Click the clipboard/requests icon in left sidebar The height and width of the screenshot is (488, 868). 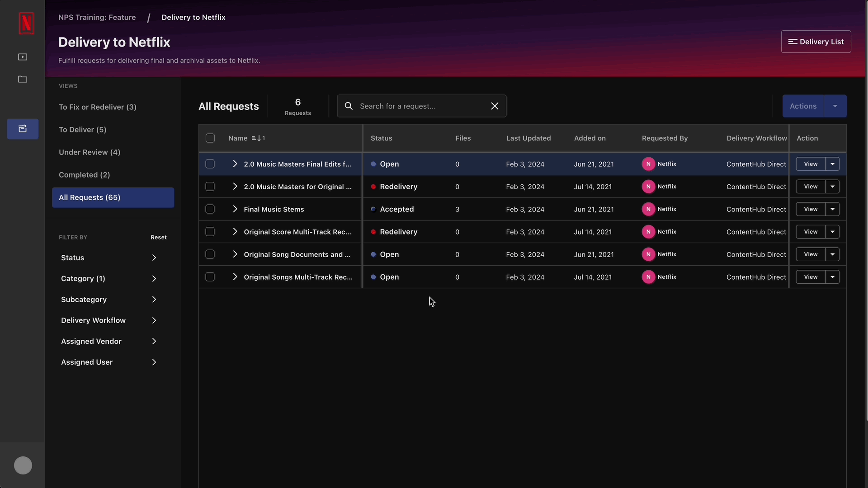coord(23,129)
